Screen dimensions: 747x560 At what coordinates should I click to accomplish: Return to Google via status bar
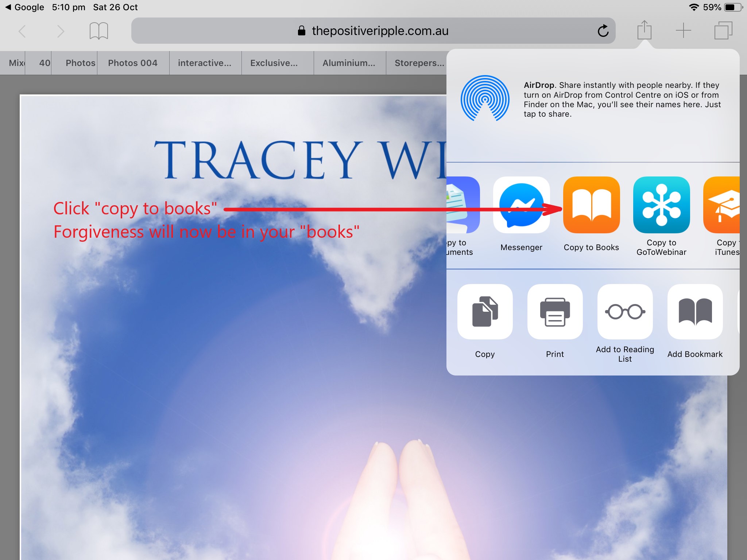(x=25, y=7)
